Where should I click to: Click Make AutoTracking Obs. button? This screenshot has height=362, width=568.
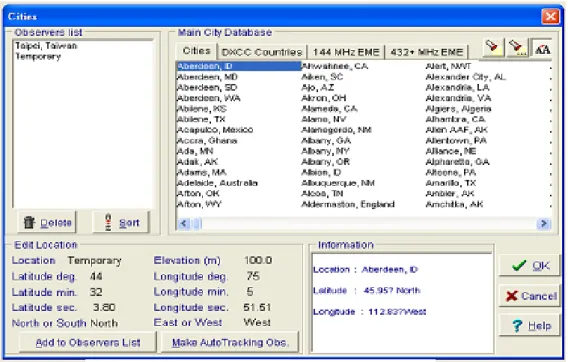[x=230, y=342]
